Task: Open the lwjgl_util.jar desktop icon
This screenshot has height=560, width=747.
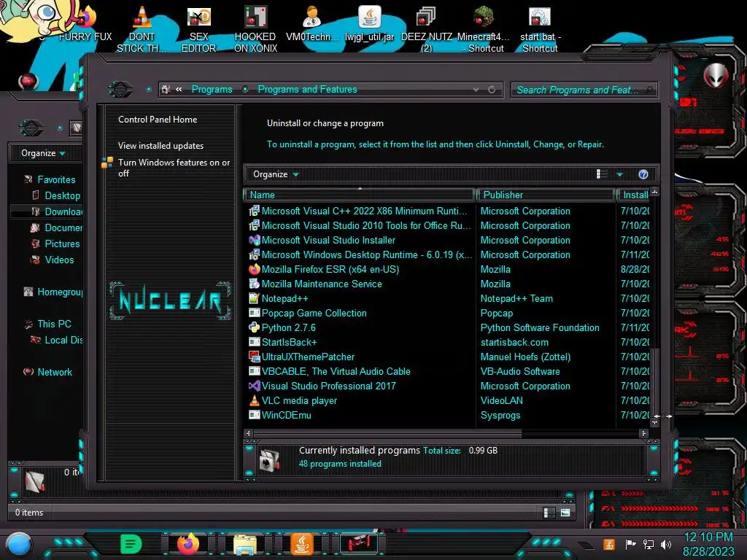Action: (369, 24)
